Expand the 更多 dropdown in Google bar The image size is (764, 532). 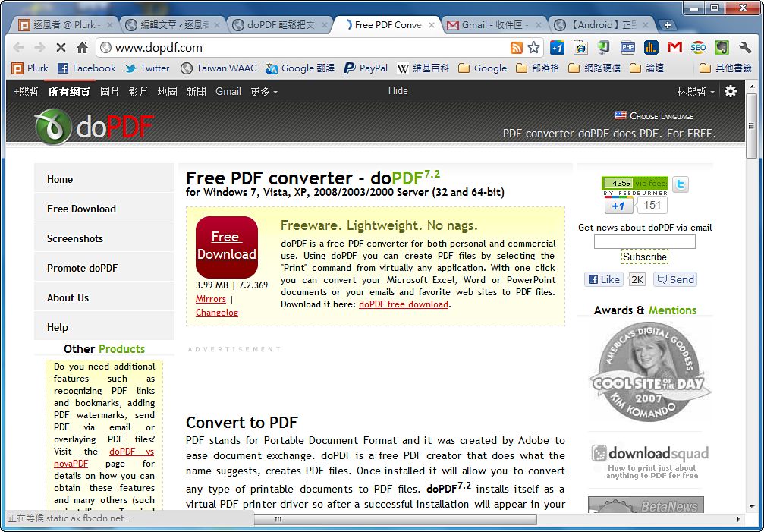[263, 92]
